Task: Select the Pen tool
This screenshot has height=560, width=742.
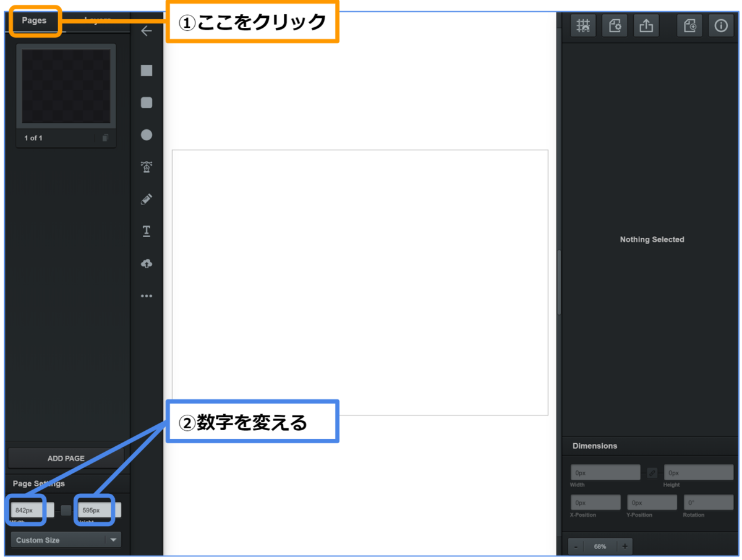Action: point(147,167)
